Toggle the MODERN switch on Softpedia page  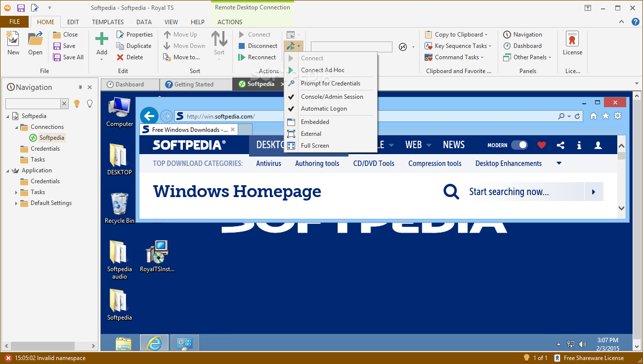tap(519, 145)
